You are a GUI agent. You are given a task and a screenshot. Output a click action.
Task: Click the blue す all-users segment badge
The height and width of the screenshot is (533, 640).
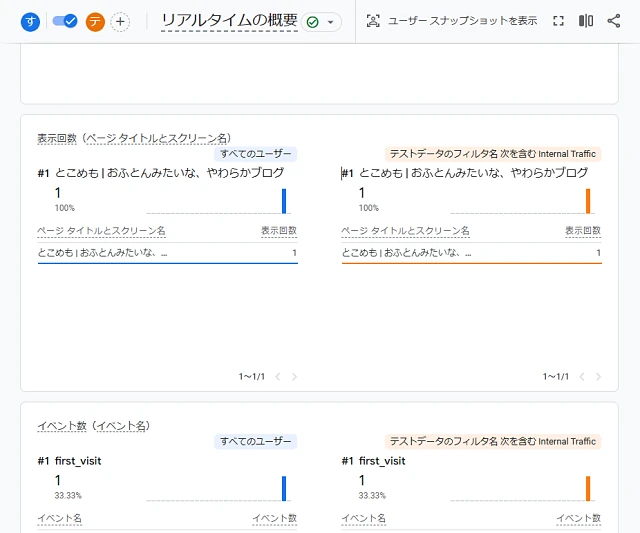30,22
